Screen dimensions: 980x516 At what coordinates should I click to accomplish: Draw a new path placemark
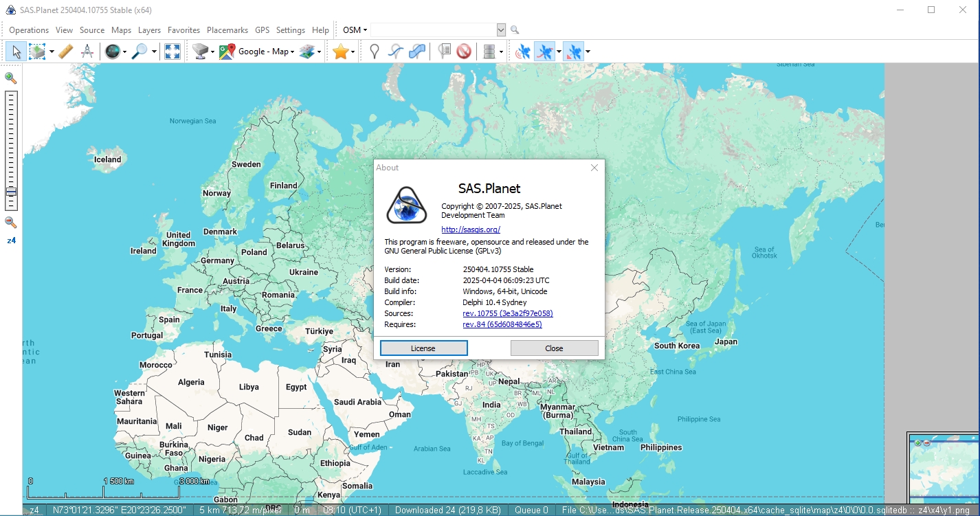tap(395, 51)
